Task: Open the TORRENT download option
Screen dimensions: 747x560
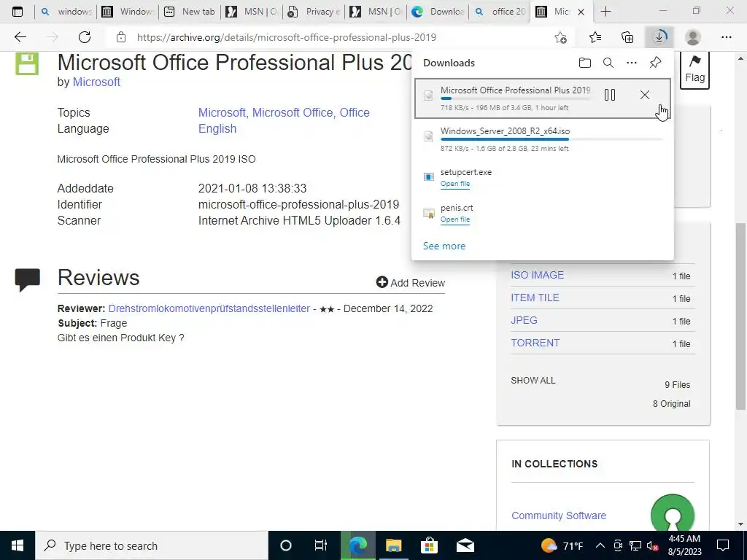Action: pos(535,343)
